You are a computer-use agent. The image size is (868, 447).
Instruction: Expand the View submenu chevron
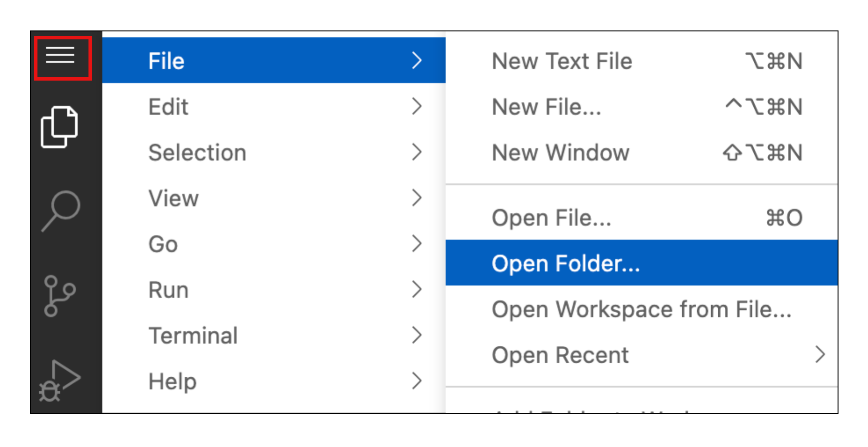click(417, 198)
